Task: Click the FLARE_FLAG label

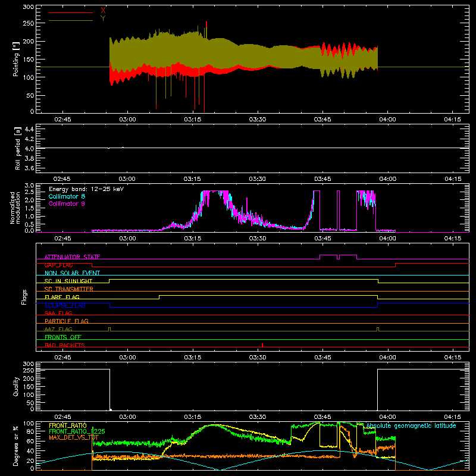Action: coord(62,297)
